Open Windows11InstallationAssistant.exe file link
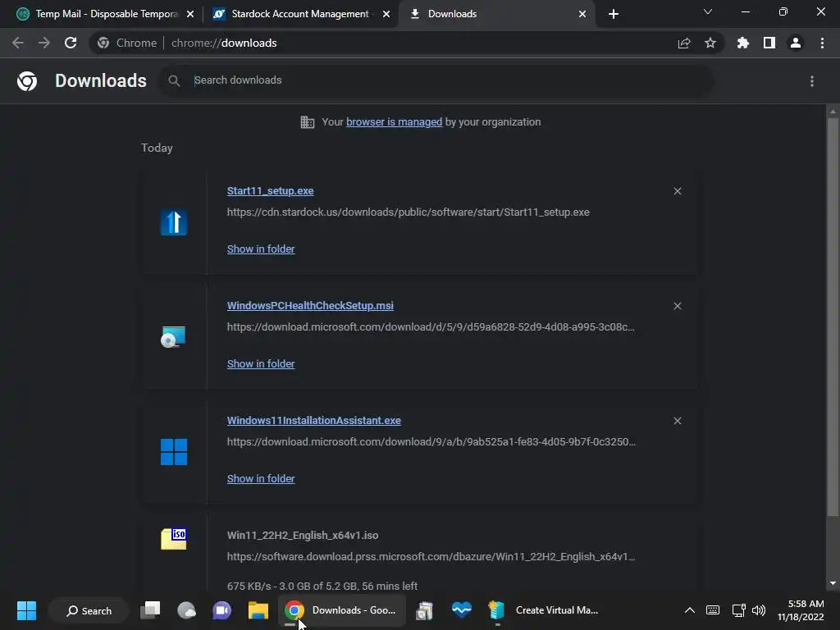 click(314, 421)
